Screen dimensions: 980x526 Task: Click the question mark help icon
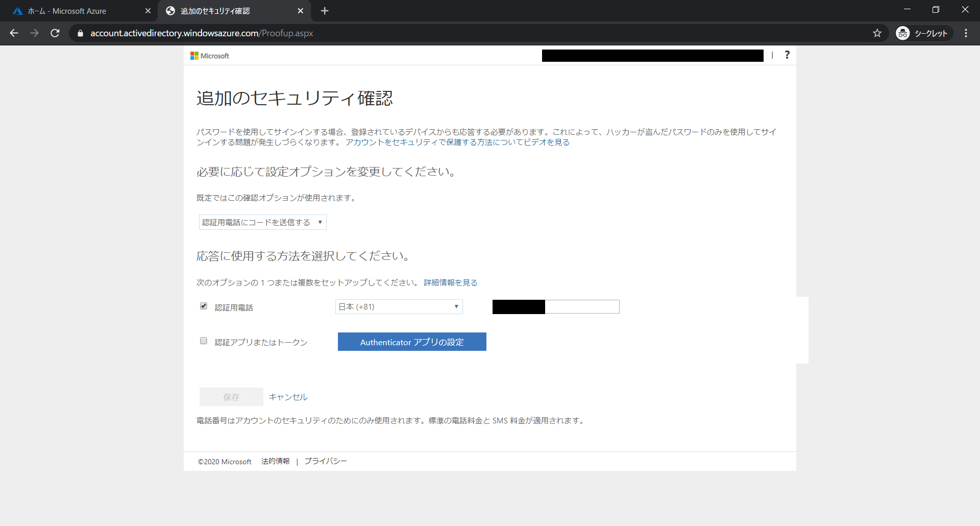point(787,55)
